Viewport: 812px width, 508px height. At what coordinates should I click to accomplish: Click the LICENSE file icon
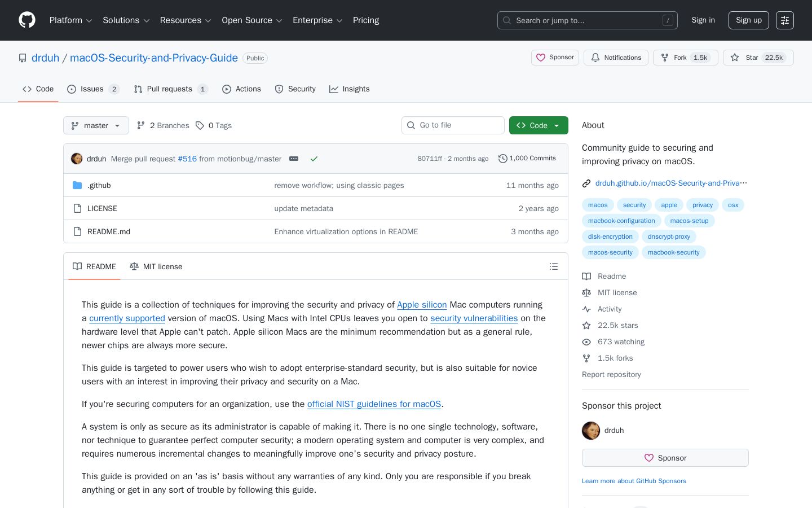[x=77, y=208]
